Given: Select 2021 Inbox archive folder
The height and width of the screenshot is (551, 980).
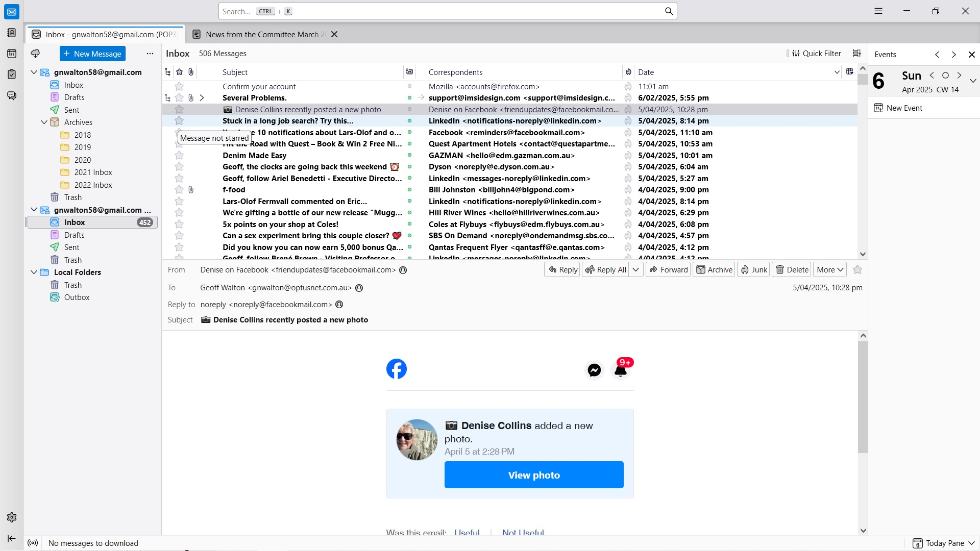Looking at the screenshot, I should (93, 172).
